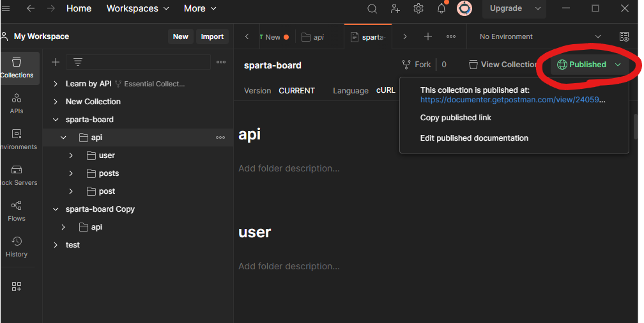Expand the api folder in sparta-board Copy
644x323 pixels.
coord(63,227)
